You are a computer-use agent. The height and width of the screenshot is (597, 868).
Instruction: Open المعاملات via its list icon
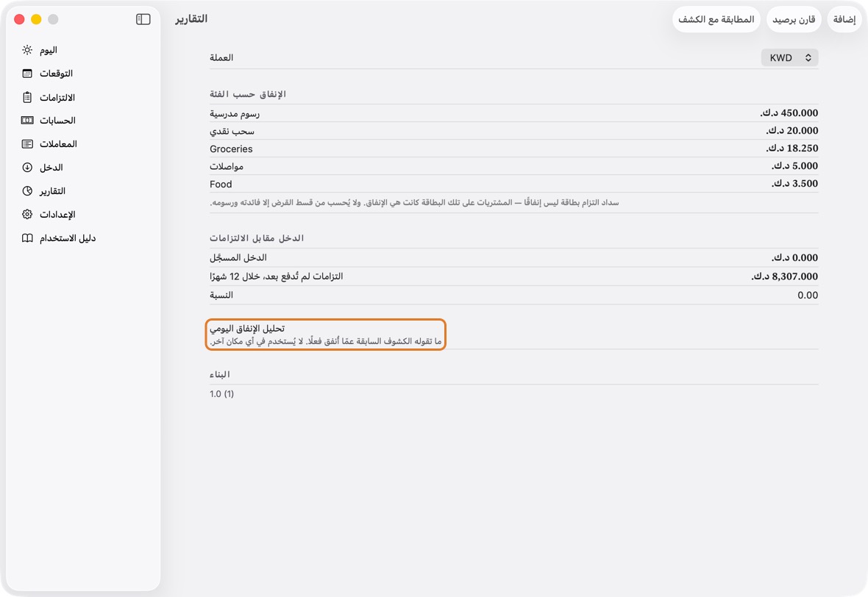point(27,144)
